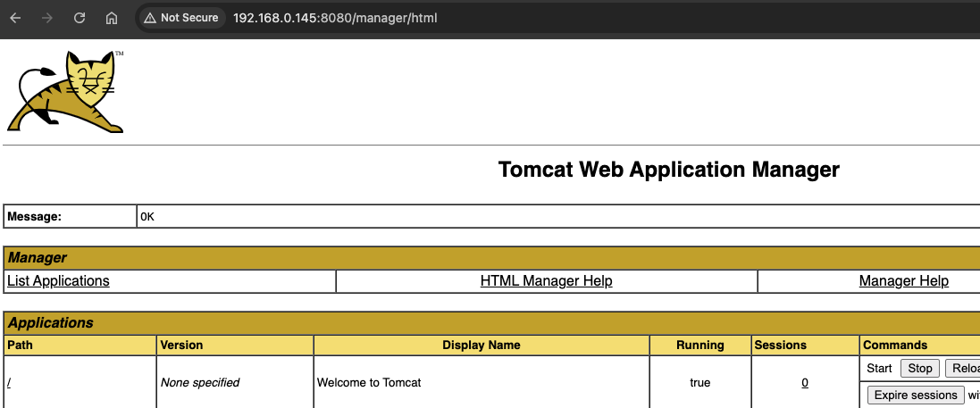Image resolution: width=980 pixels, height=408 pixels.
Task: Click the address bar URL 192.168.0.145:8080/manager/html
Action: tap(335, 18)
